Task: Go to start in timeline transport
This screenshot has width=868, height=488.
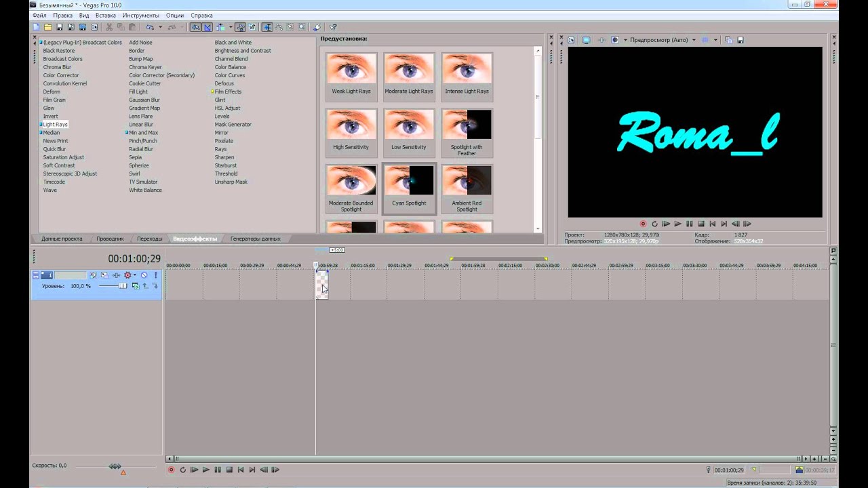Action: click(241, 470)
